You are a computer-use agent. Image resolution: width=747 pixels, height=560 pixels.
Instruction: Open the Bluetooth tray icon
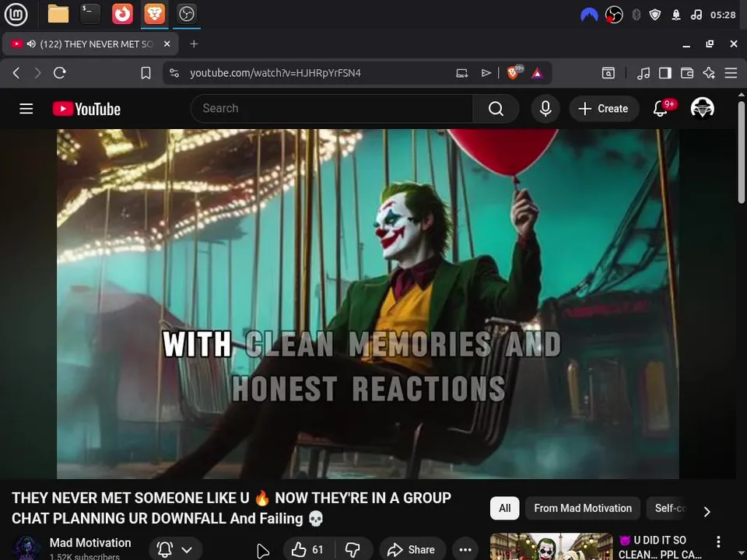pyautogui.click(x=636, y=15)
